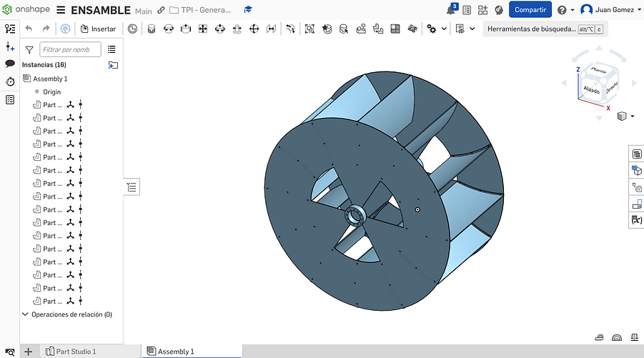Click Herramientas de búsqueda search box
644x358 pixels.
[x=545, y=29]
